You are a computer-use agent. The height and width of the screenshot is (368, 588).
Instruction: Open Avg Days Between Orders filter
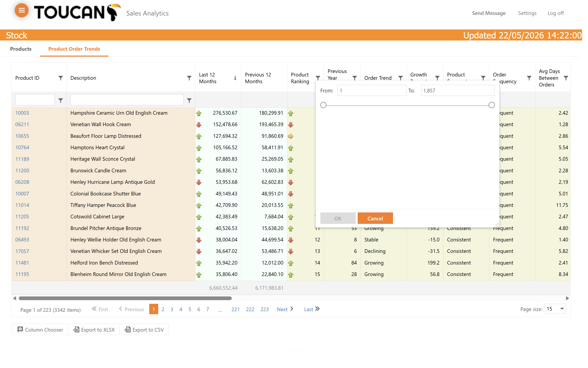tap(566, 78)
